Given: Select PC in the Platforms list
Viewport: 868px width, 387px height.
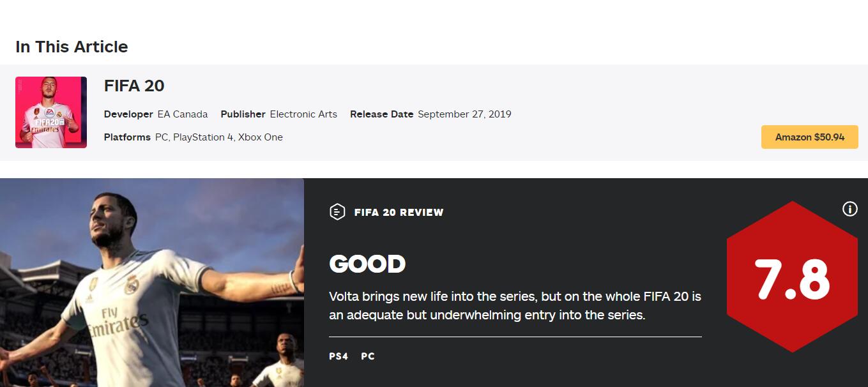Looking at the screenshot, I should tap(162, 137).
